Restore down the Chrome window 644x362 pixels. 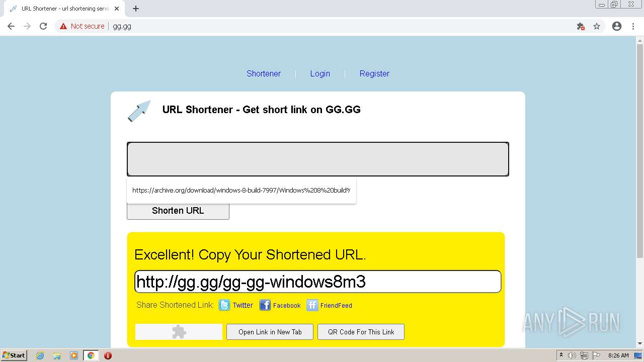(x=614, y=4)
